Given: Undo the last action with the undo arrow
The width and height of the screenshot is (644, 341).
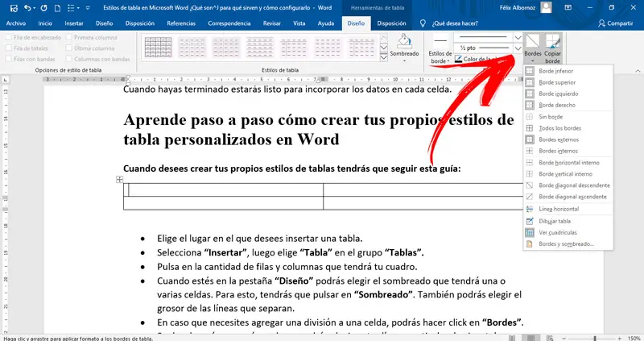Looking at the screenshot, I should (x=27, y=8).
